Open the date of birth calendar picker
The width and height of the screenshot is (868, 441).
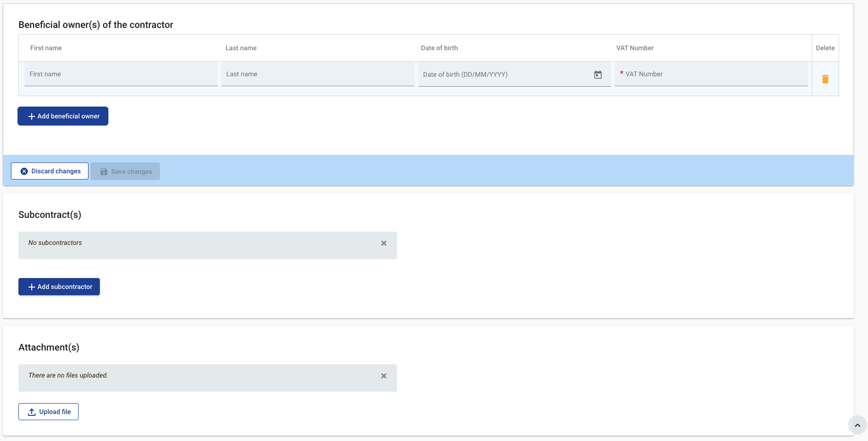click(598, 75)
